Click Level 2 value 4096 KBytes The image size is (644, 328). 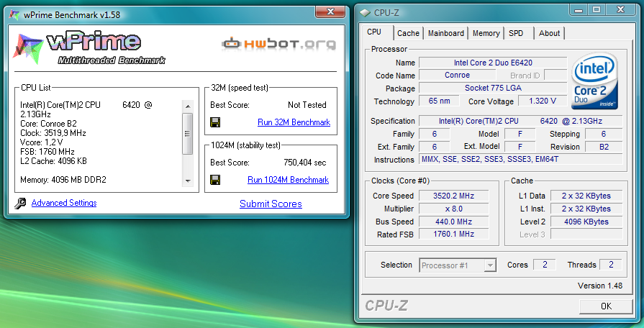pos(586,222)
